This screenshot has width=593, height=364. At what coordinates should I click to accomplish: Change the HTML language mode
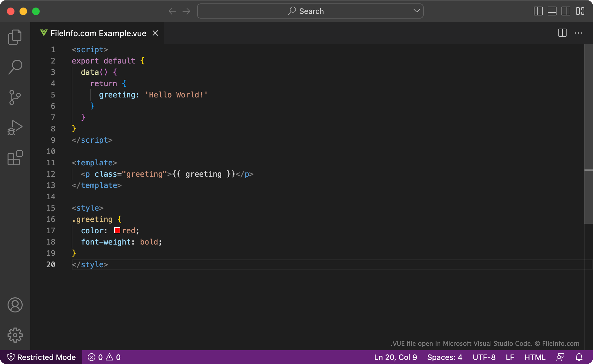pos(535,357)
